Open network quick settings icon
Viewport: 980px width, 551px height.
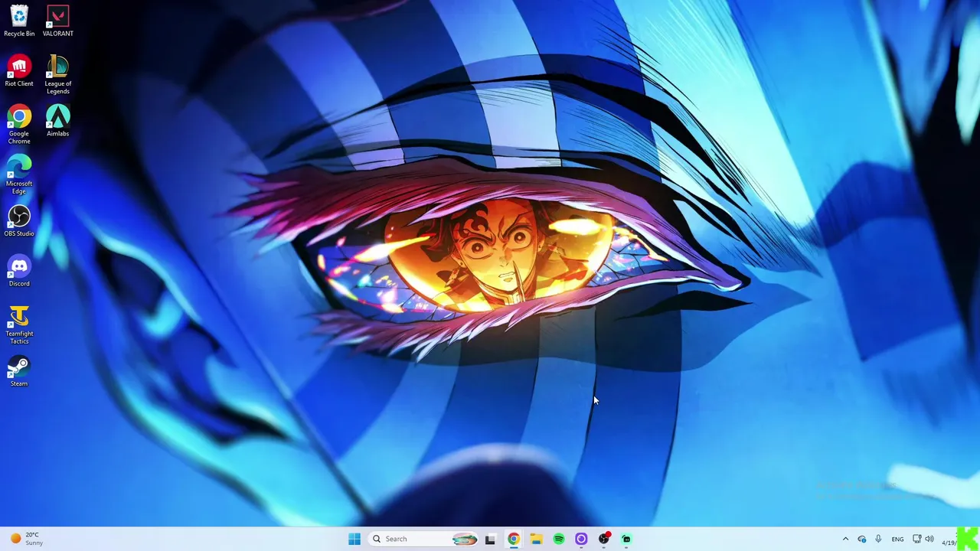(x=916, y=539)
